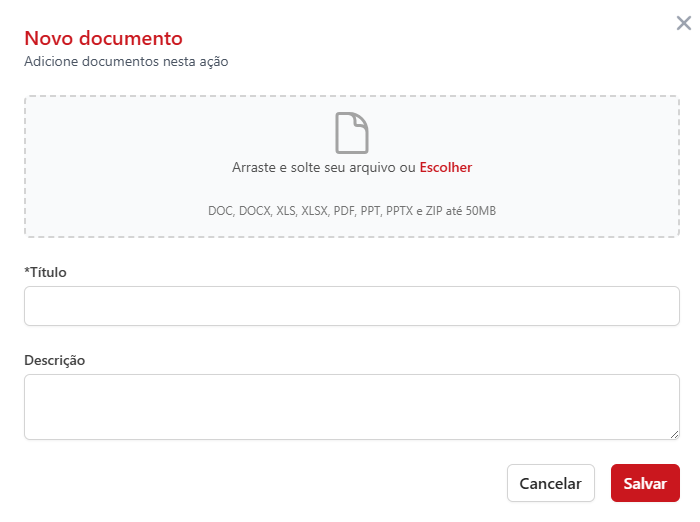Focus the Descrição text area
This screenshot has height=522, width=700.
[352, 406]
